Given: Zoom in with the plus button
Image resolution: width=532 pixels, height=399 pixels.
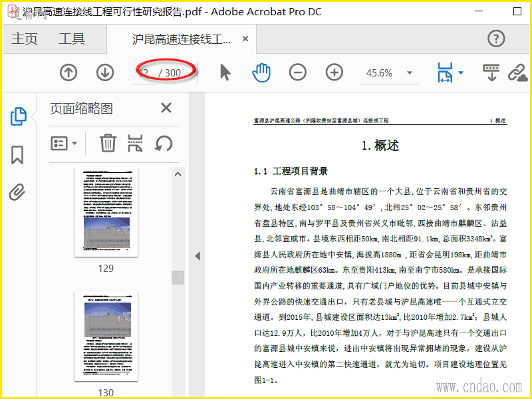Looking at the screenshot, I should point(334,72).
